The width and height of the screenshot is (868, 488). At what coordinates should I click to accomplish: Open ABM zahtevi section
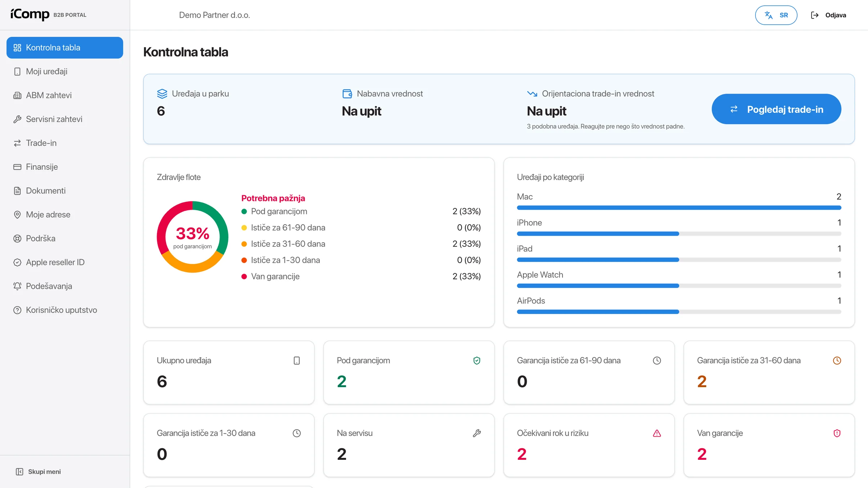click(x=65, y=95)
